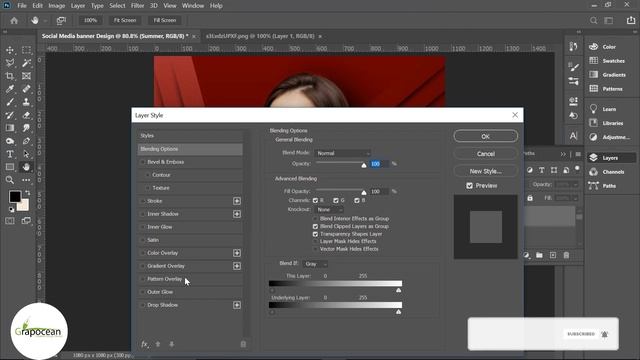
Task: Click the Opacity slider handle
Action: tap(364, 165)
